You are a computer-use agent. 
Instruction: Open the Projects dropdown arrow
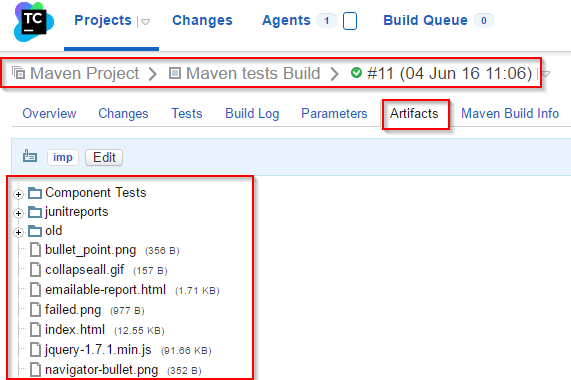145,22
